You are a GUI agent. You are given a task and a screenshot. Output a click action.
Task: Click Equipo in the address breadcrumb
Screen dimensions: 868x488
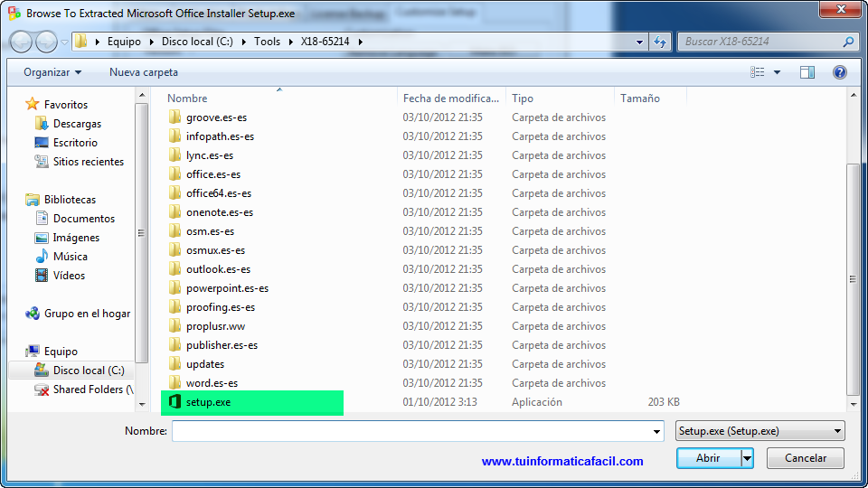pos(124,42)
